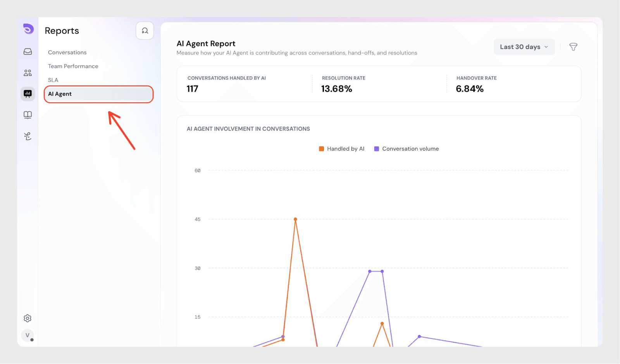Open Settings gear icon
Viewport: 620px width, 364px height.
28,318
